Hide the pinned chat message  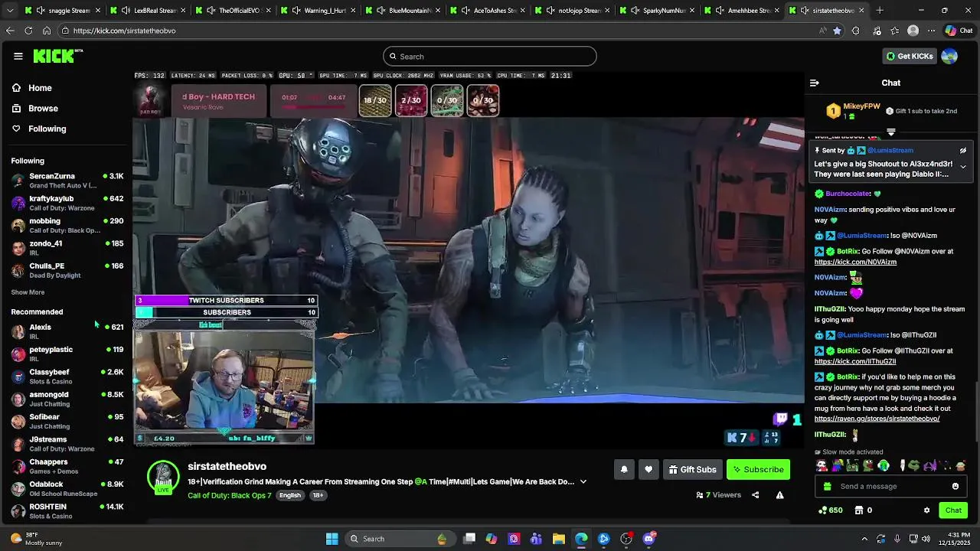(963, 151)
